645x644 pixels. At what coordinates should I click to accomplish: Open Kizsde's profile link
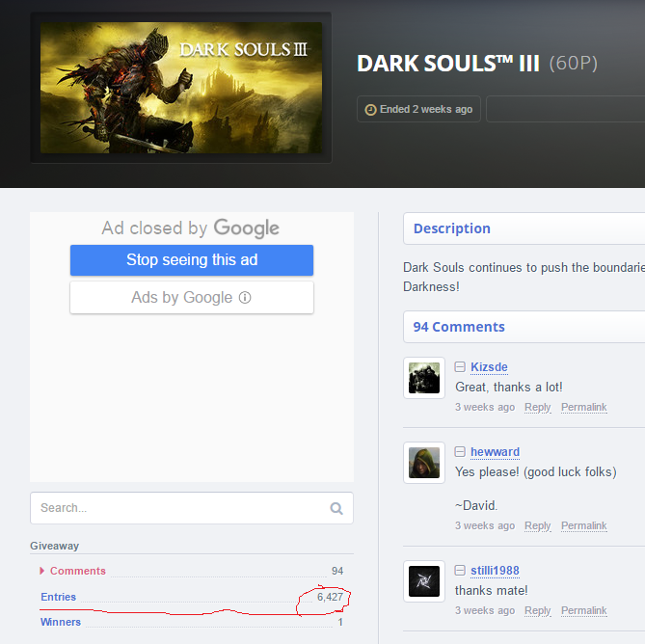pyautogui.click(x=489, y=366)
